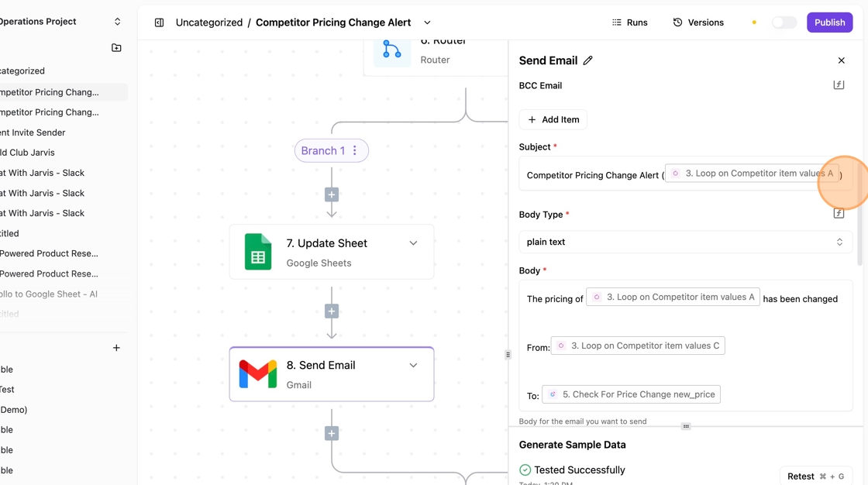Screen dimensions: 868x485
Task: Expand the Send Email step chevron
Action: click(x=413, y=366)
